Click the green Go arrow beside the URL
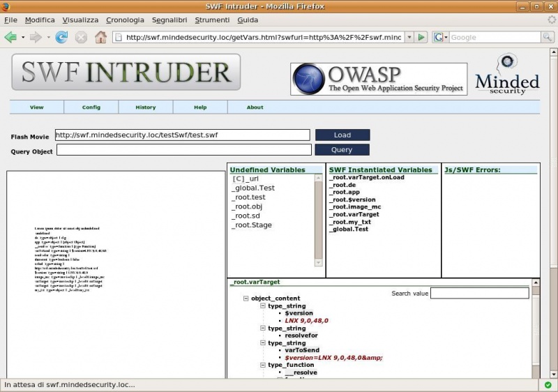 point(421,37)
